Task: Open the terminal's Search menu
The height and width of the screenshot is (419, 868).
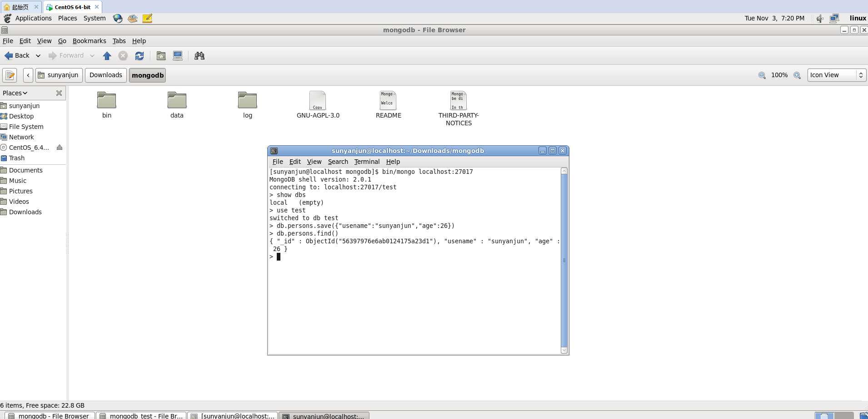Action: point(338,162)
